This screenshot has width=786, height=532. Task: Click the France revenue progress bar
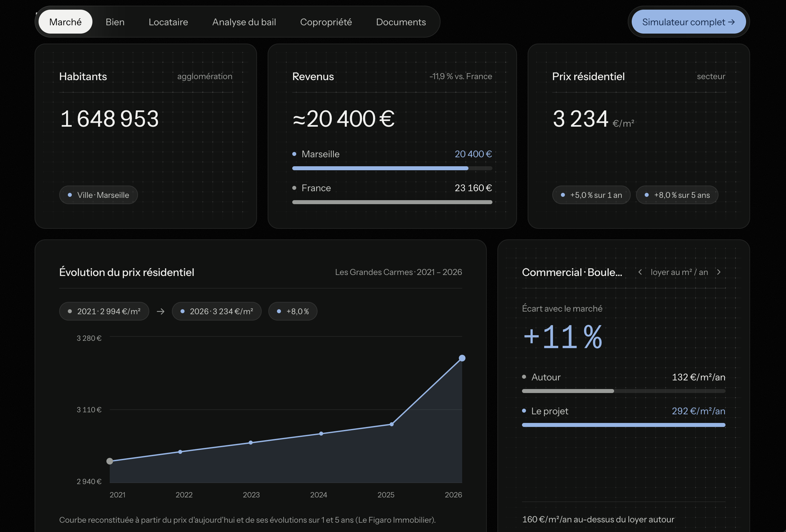[x=392, y=202]
